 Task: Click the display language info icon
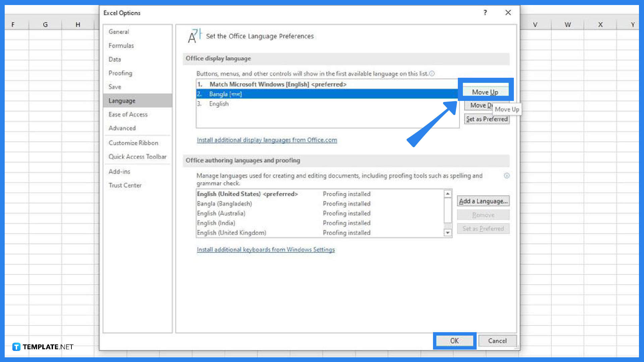click(x=433, y=73)
